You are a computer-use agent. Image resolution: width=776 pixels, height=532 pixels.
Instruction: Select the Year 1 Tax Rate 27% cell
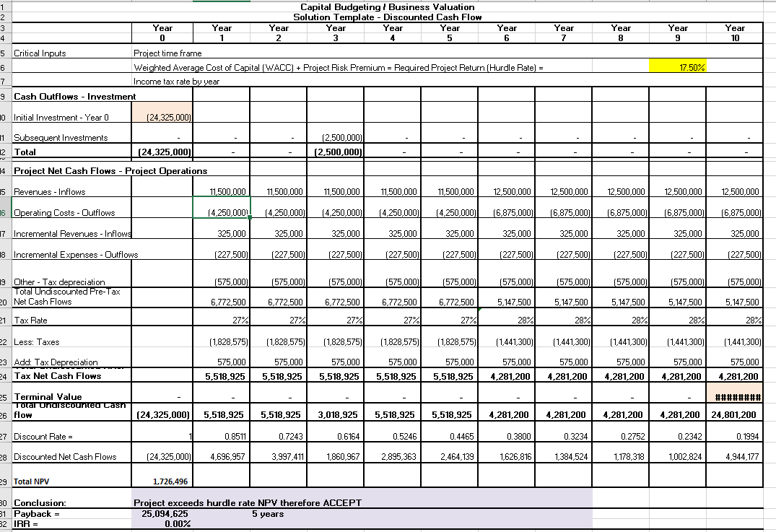[222, 318]
